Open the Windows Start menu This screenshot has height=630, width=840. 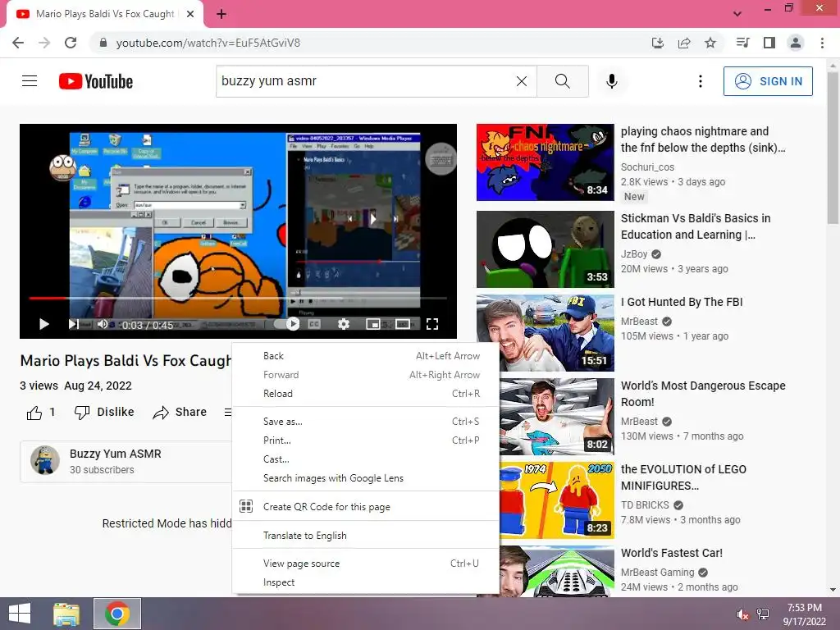click(x=20, y=614)
